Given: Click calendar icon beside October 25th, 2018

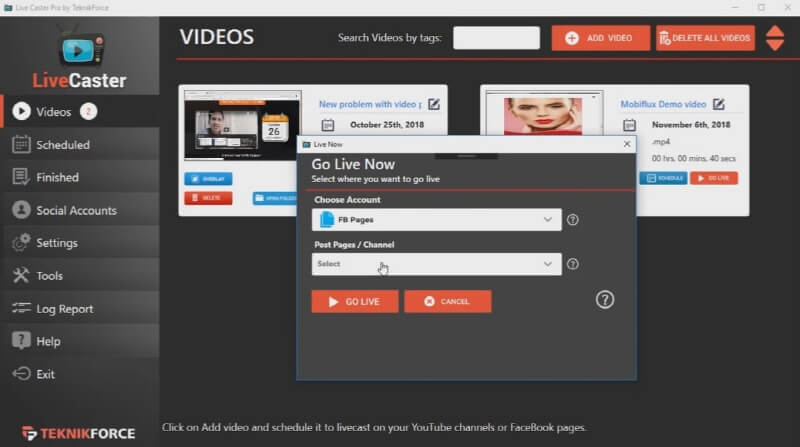Looking at the screenshot, I should (328, 125).
